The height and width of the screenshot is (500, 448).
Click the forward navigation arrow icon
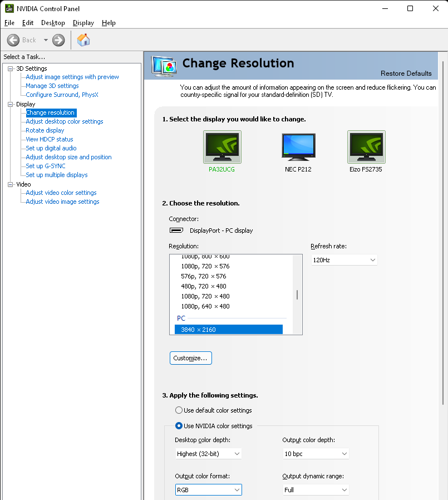click(x=57, y=40)
